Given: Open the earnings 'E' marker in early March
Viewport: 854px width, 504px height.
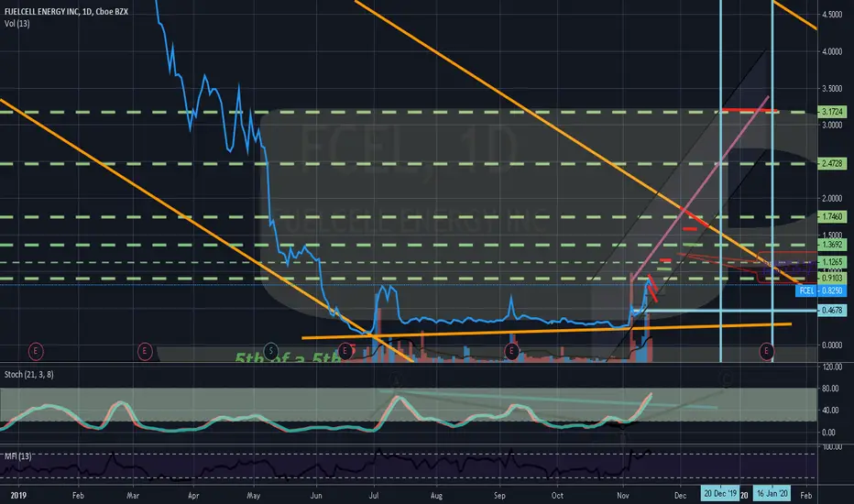Looking at the screenshot, I should coord(145,351).
